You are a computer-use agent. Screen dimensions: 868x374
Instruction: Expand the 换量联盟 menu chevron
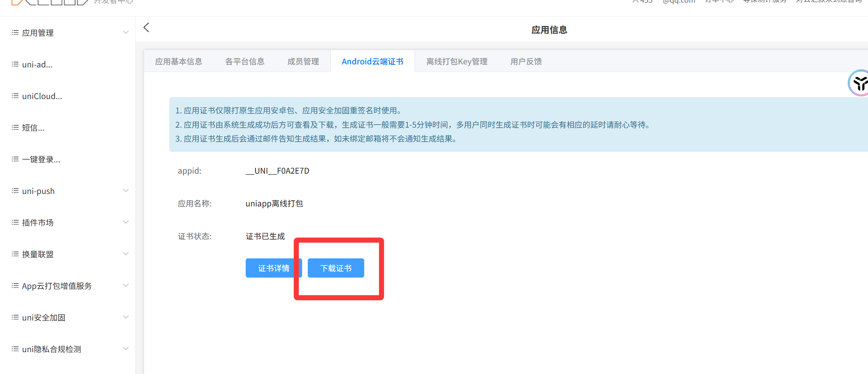(126, 254)
